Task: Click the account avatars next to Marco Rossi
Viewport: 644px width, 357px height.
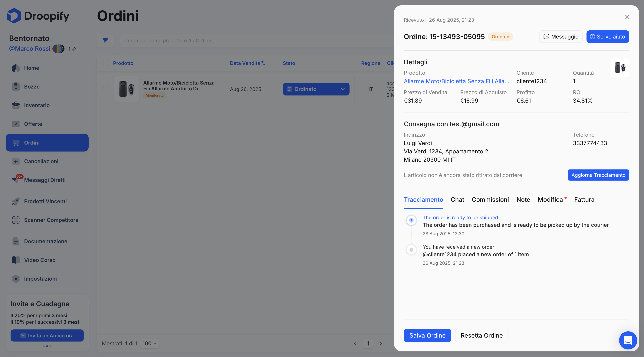Action: point(58,48)
